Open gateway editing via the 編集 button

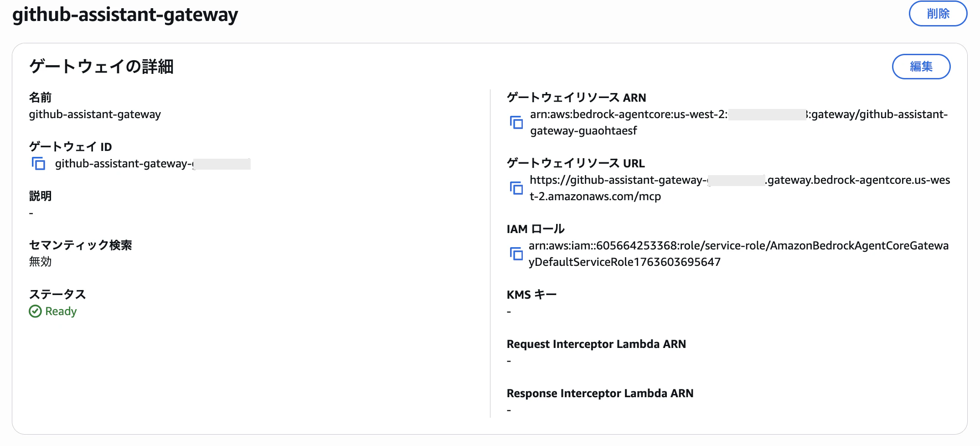point(921,66)
